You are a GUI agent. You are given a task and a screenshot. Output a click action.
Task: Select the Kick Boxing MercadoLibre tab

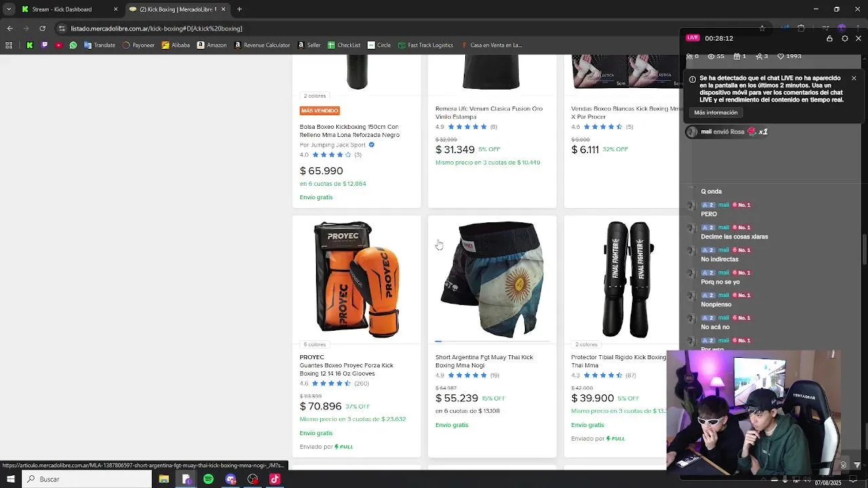[x=178, y=9]
